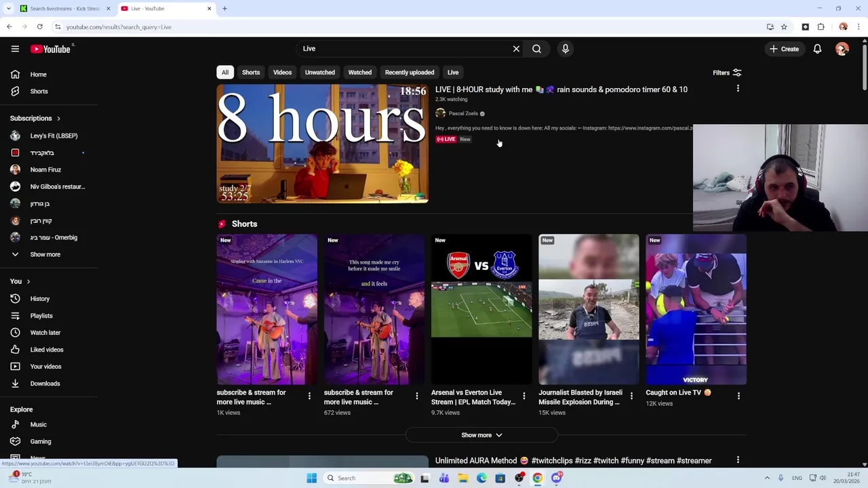Screen dimensions: 868x488
Task: Open the YouTube hamburger guide menu
Action: coord(15,49)
